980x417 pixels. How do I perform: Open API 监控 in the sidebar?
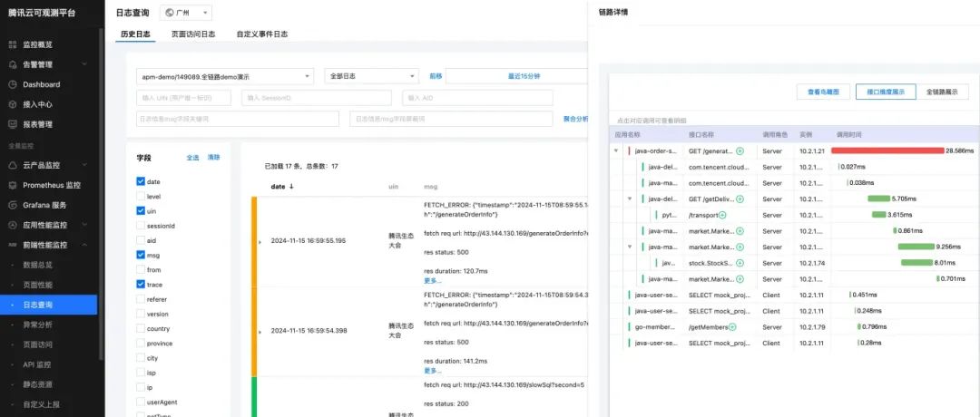(x=37, y=364)
